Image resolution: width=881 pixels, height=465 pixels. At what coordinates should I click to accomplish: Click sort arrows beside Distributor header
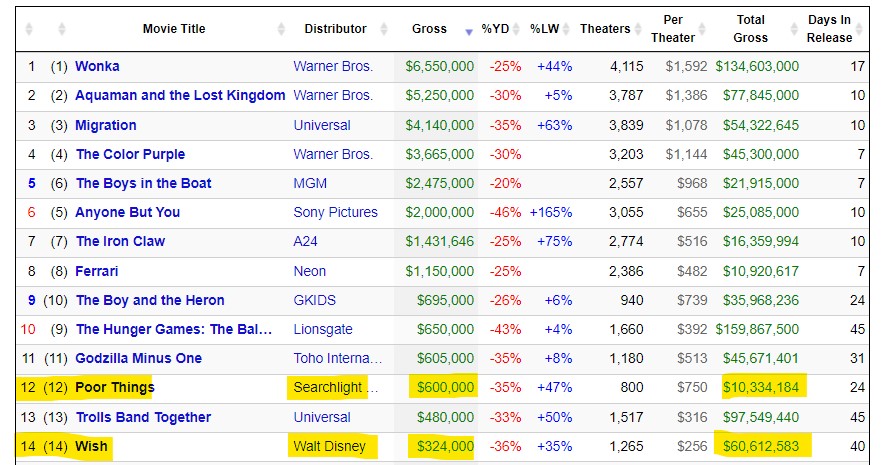[384, 29]
